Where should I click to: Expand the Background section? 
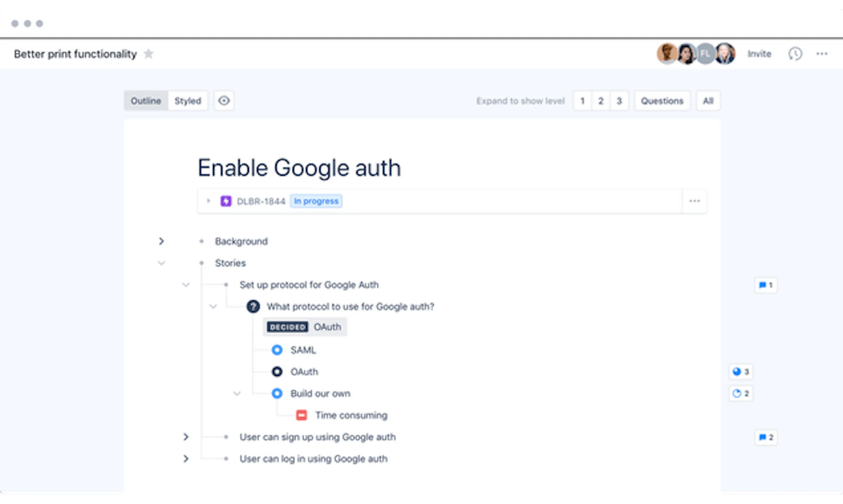(x=161, y=241)
